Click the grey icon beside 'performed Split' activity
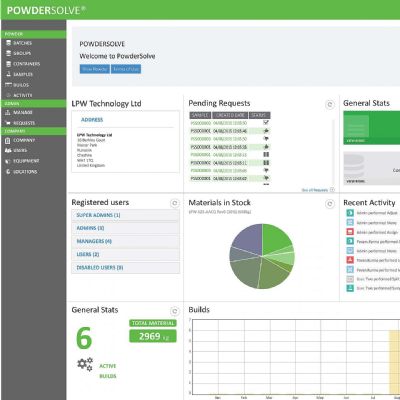This screenshot has width=400, height=400. click(350, 279)
